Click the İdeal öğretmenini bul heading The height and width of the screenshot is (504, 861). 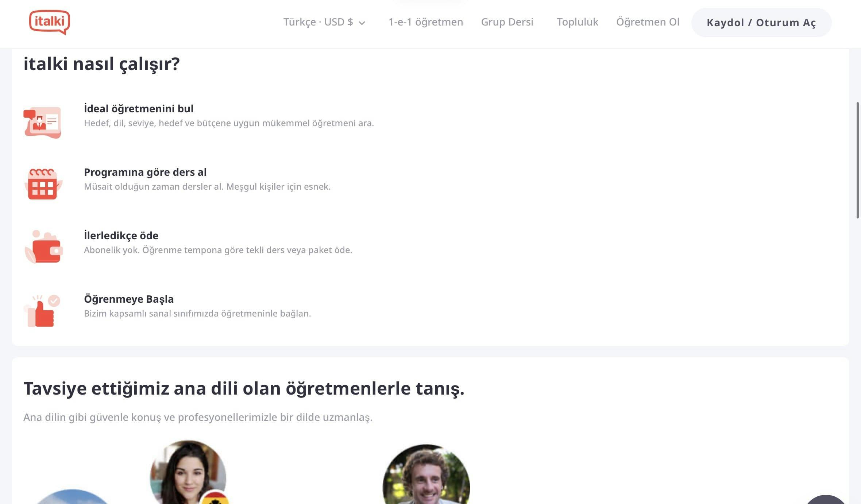139,109
